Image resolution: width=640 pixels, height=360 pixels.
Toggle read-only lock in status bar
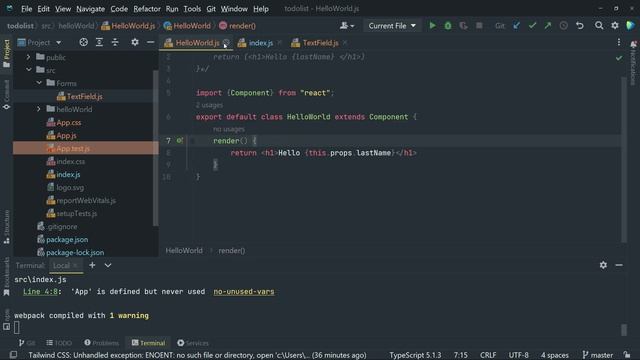point(627,355)
